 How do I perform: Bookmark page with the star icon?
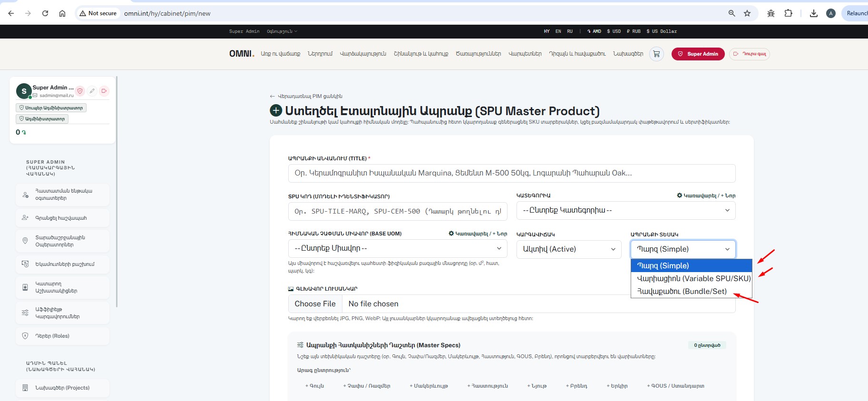[x=747, y=13]
